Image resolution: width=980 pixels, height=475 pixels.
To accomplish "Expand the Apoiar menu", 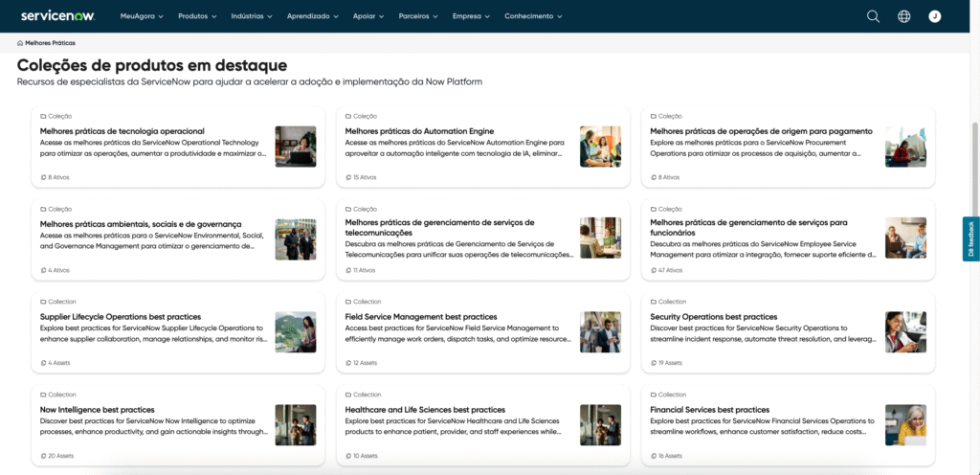I will (368, 16).
